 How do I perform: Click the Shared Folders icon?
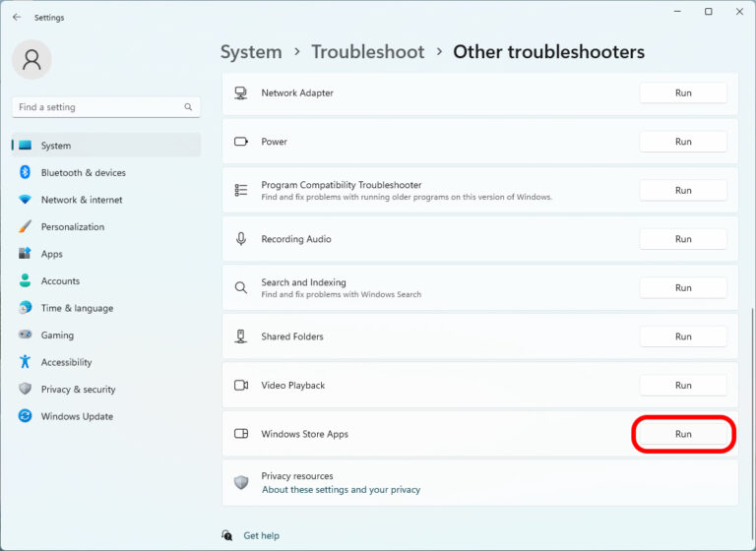(x=240, y=337)
